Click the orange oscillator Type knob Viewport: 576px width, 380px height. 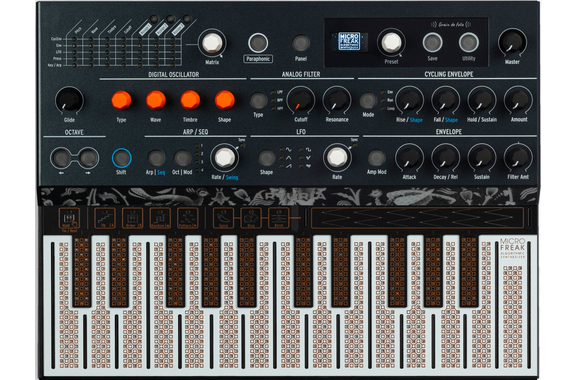click(x=121, y=100)
